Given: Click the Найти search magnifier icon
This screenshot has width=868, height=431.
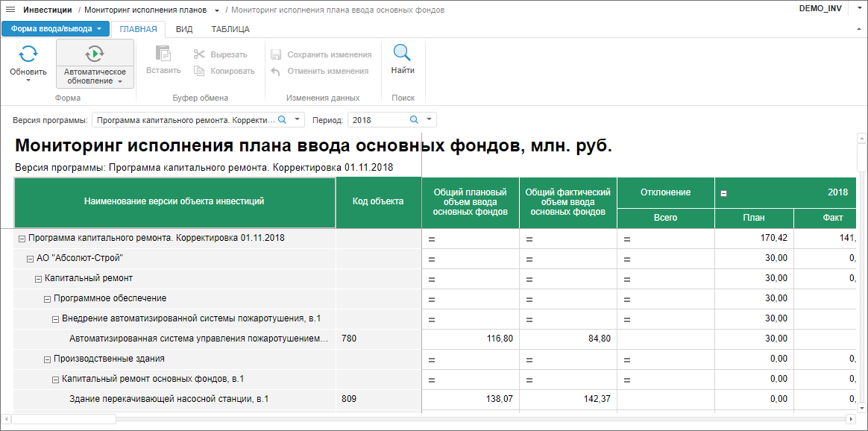Looking at the screenshot, I should point(402,54).
